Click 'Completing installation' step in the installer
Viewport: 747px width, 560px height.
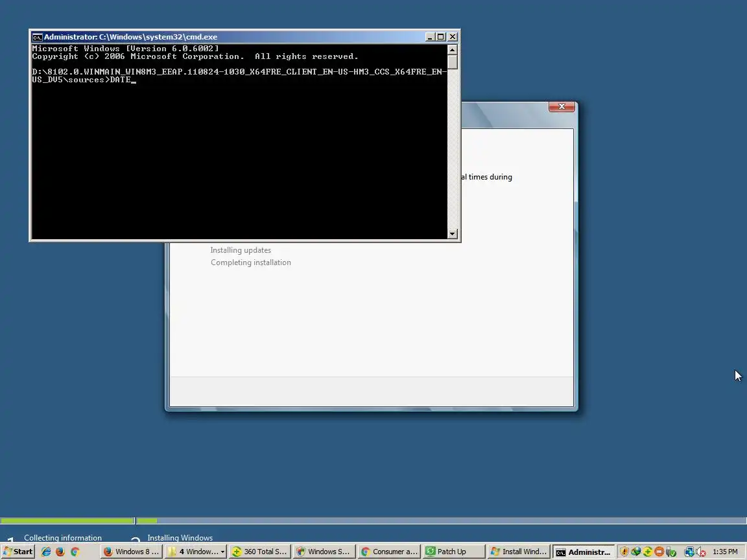point(250,262)
